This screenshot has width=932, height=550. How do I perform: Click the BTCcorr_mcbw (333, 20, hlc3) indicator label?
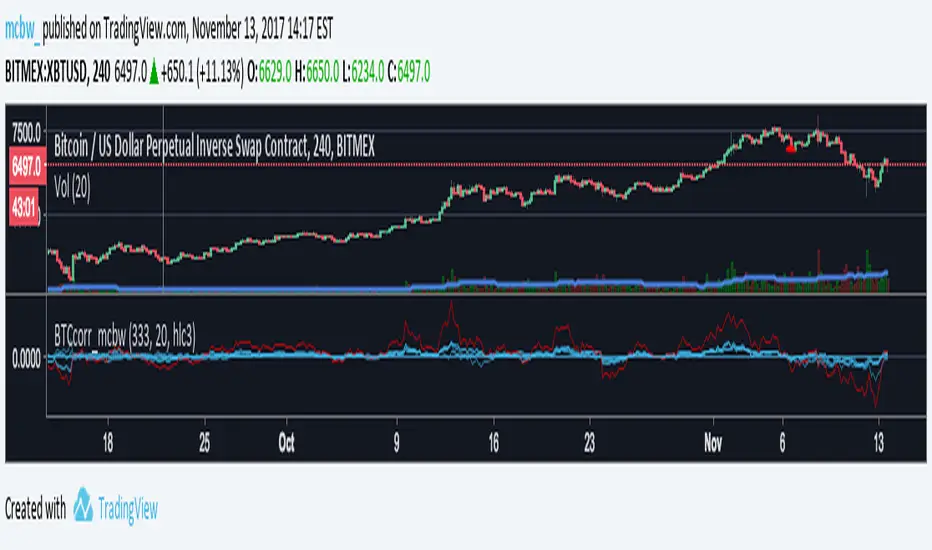tap(124, 336)
